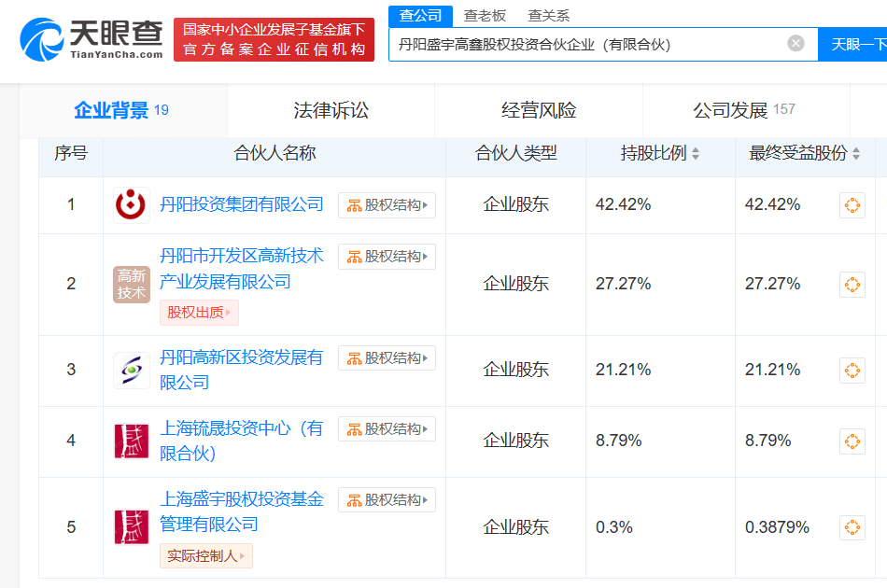Click the 高新技术 logo tile
Viewport: 887px width, 588px height.
132,285
